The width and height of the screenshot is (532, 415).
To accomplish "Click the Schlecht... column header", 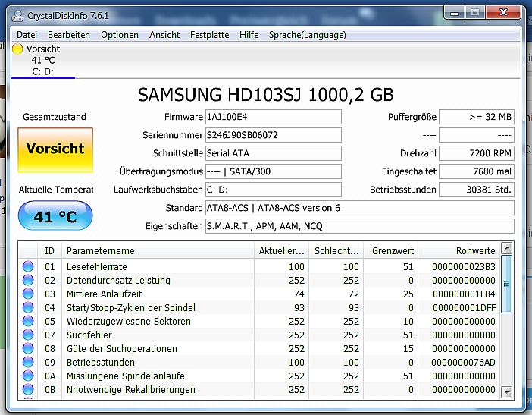I will 336,251.
